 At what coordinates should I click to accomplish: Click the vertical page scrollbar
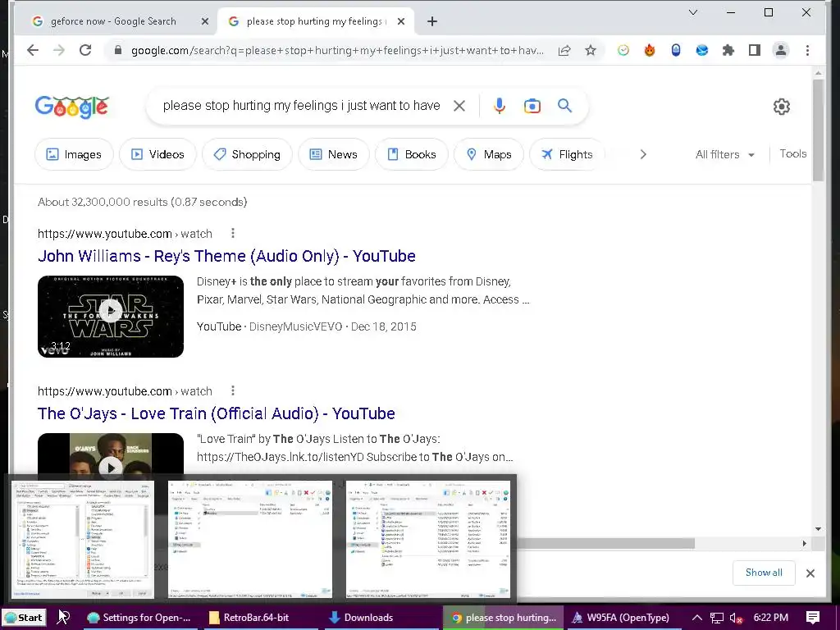818,130
